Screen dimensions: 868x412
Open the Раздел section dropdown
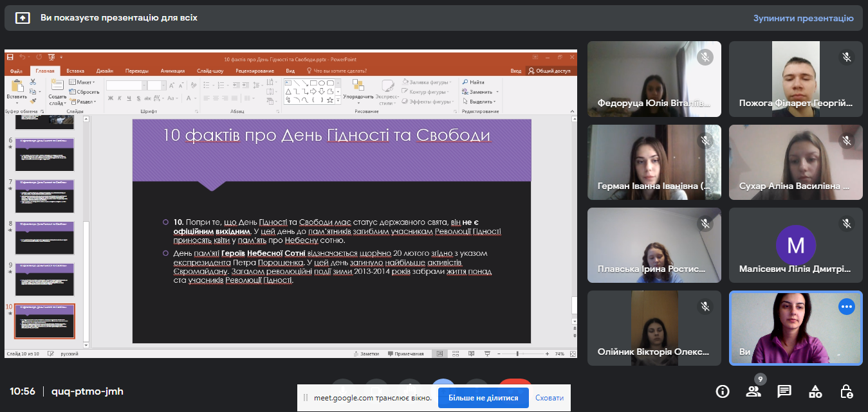[x=82, y=102]
